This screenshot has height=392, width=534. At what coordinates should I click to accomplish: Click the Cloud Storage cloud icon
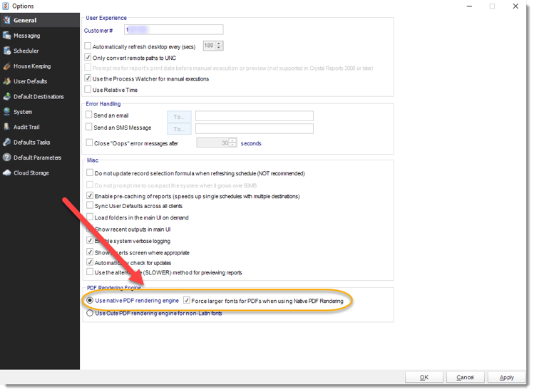point(6,172)
